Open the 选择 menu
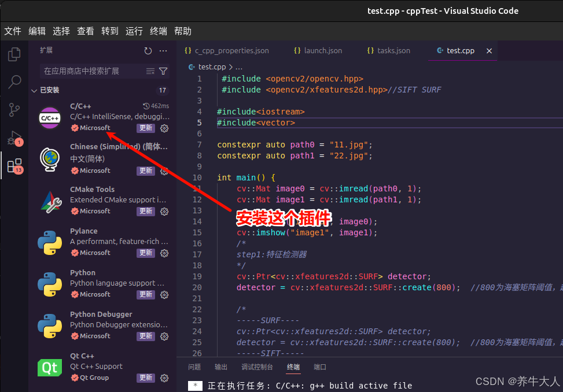The height and width of the screenshot is (392, 563). pyautogui.click(x=61, y=31)
